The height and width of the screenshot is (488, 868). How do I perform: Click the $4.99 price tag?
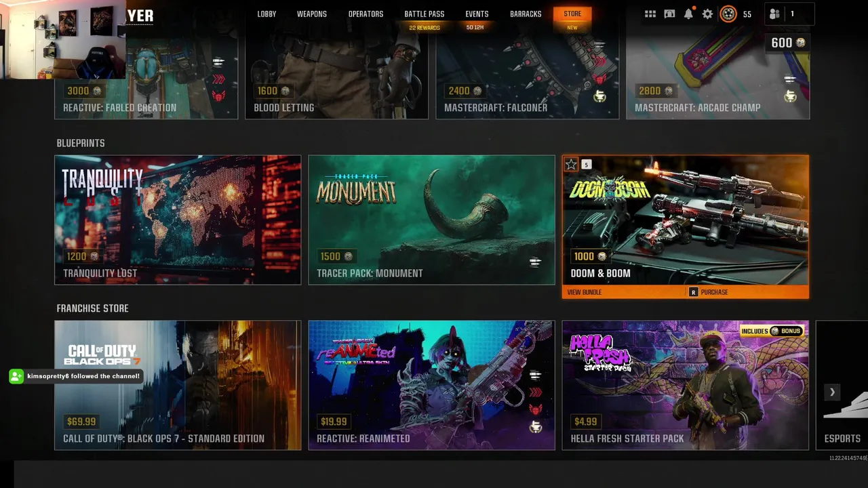pyautogui.click(x=586, y=422)
